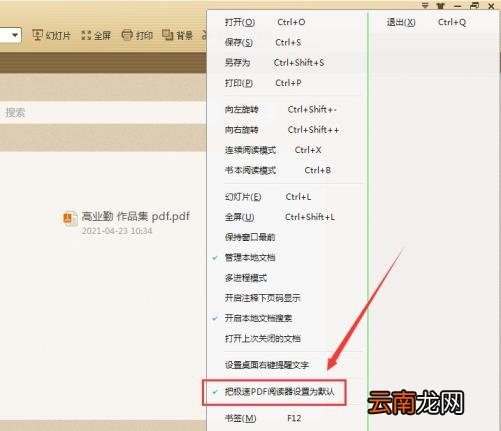Click the 搜索 search field
This screenshot has height=431, width=501.
click(103, 112)
